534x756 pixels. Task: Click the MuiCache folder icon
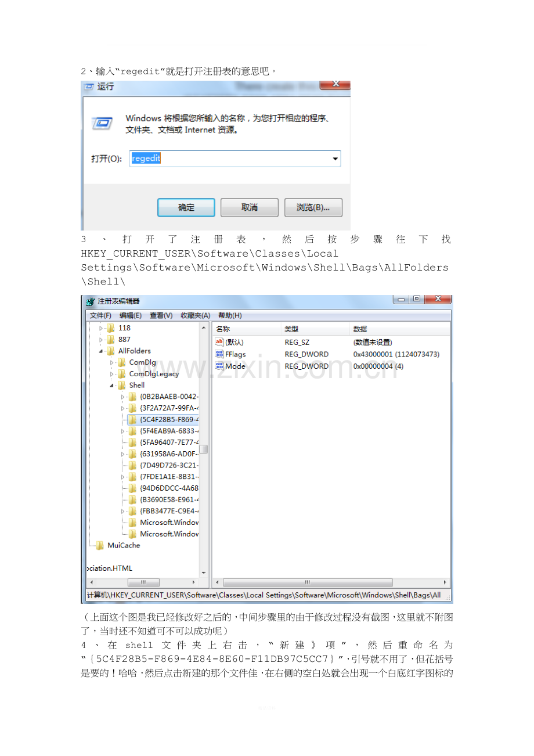100,545
